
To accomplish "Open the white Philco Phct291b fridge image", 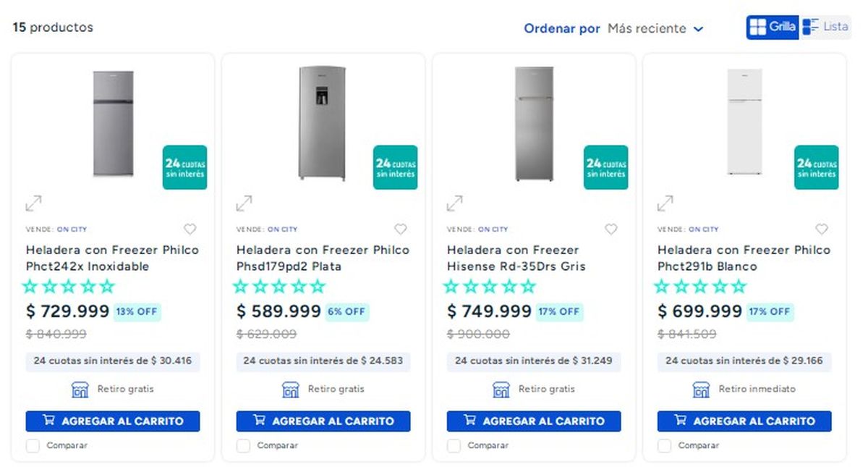I will click(x=744, y=122).
